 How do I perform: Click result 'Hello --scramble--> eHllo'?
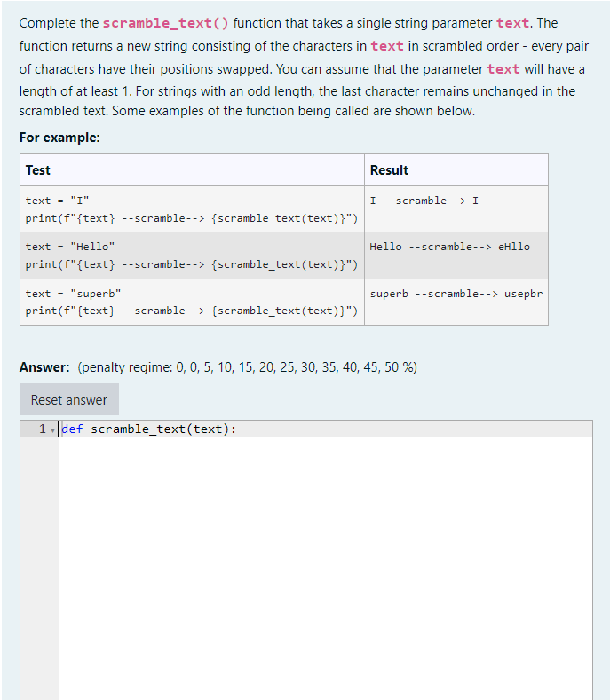pyautogui.click(x=449, y=247)
